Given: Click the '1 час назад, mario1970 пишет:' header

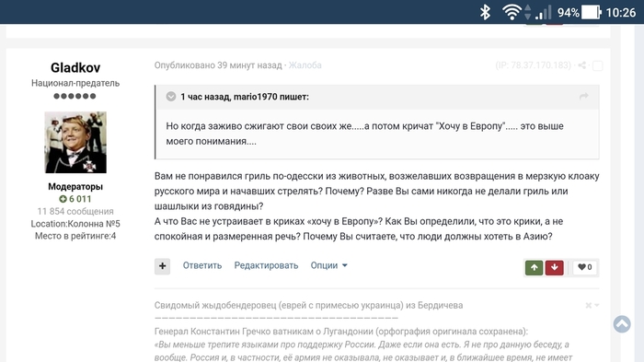Looking at the screenshot, I should (x=245, y=97).
